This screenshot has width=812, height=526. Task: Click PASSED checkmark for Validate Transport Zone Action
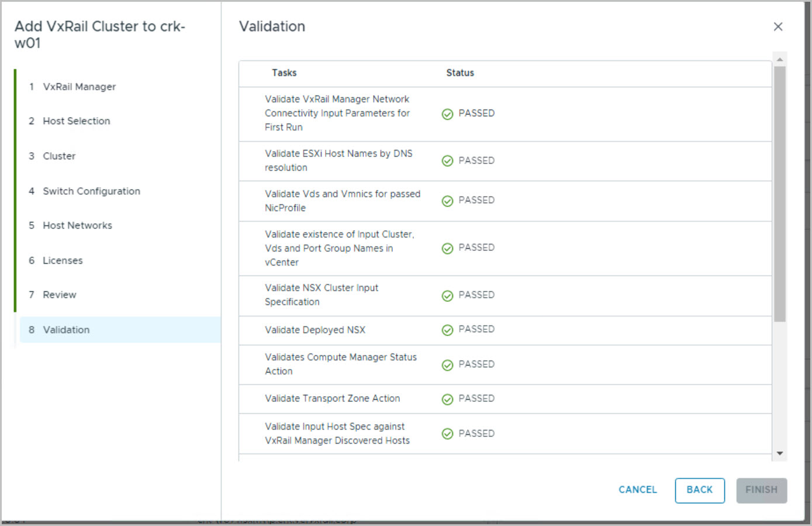tap(448, 400)
